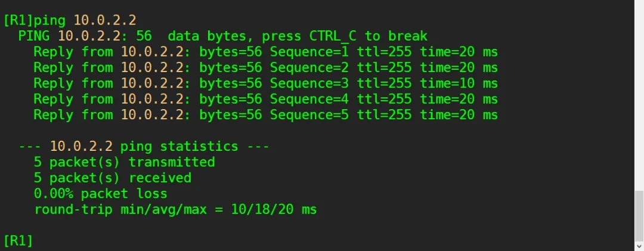Click the '0.00% packet loss' line
The width and height of the screenshot is (644, 251).
pos(100,194)
